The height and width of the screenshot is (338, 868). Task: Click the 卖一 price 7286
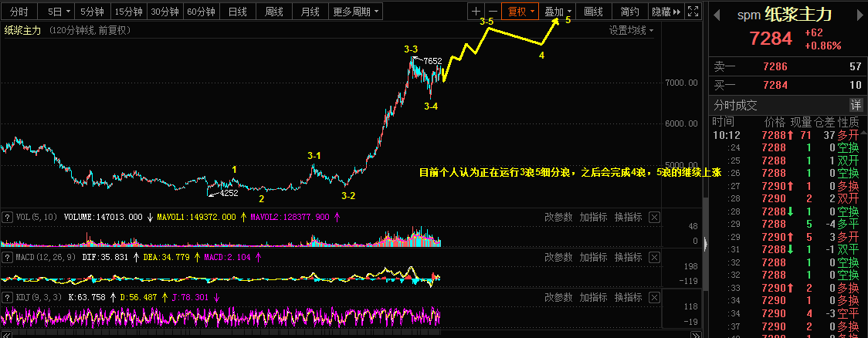tap(775, 67)
